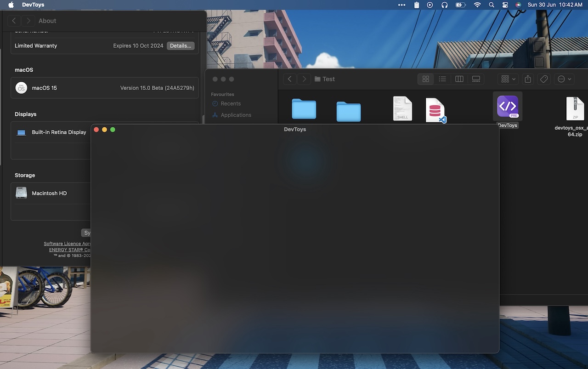Viewport: 588px width, 369px height.
Task: Click the Limited Warranty label
Action: (36, 46)
